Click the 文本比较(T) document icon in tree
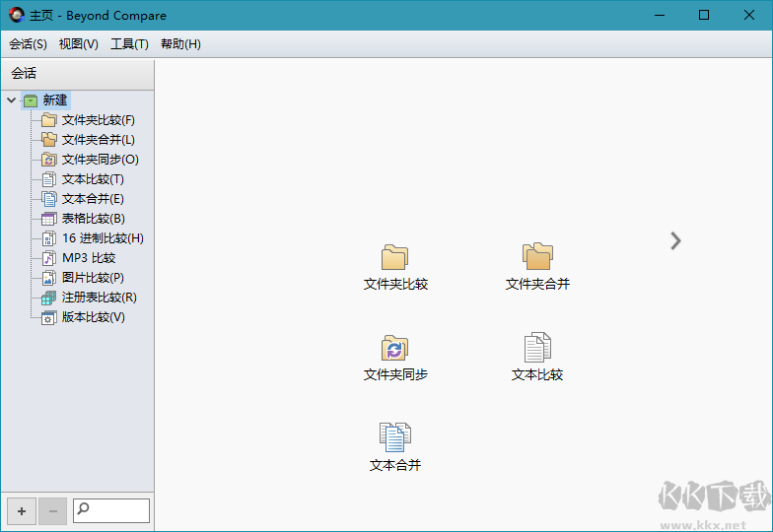 click(x=49, y=179)
